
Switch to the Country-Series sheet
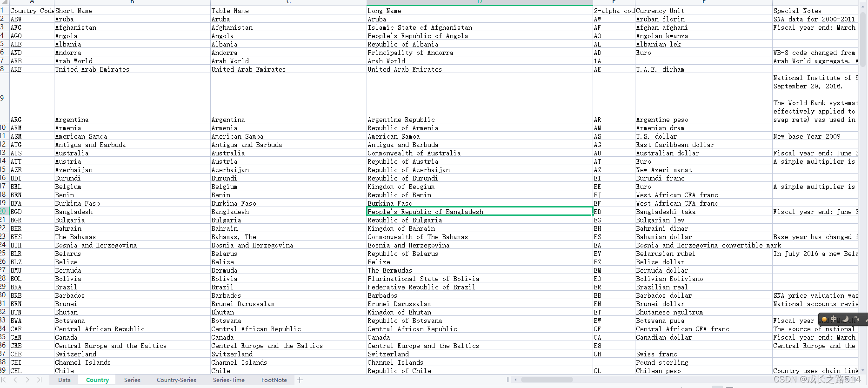click(x=176, y=380)
